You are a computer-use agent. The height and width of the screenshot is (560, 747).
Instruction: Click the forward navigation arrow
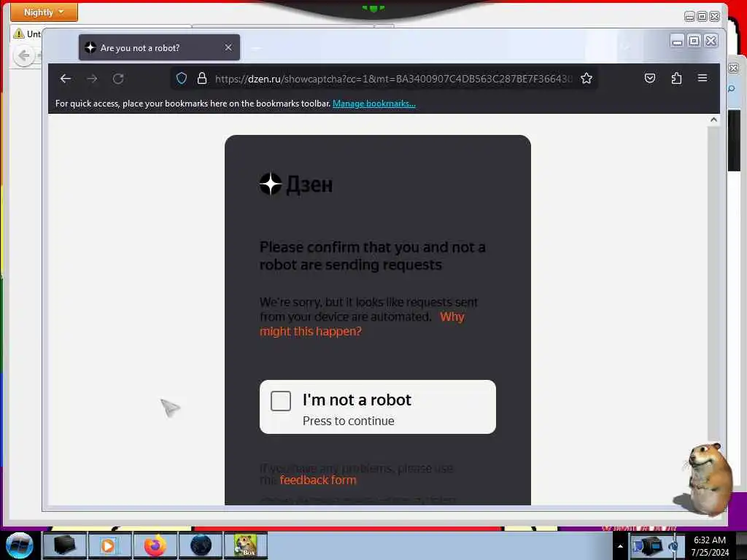[x=93, y=79]
